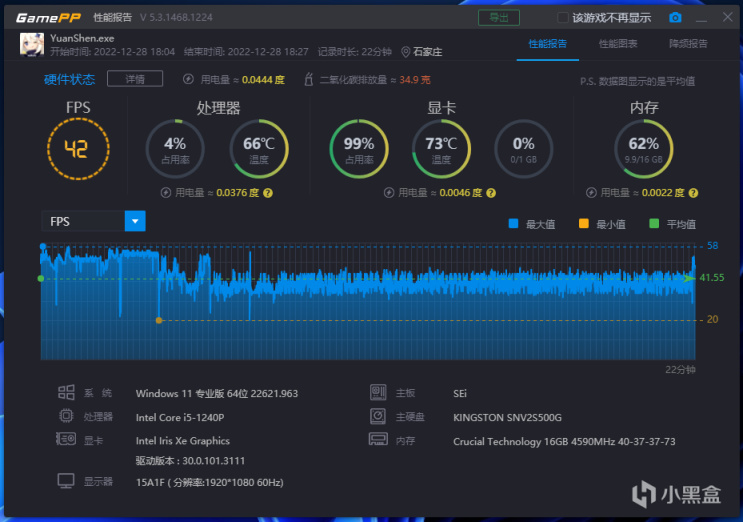Click the 41.55 average value label
The height and width of the screenshot is (522, 743).
point(712,278)
